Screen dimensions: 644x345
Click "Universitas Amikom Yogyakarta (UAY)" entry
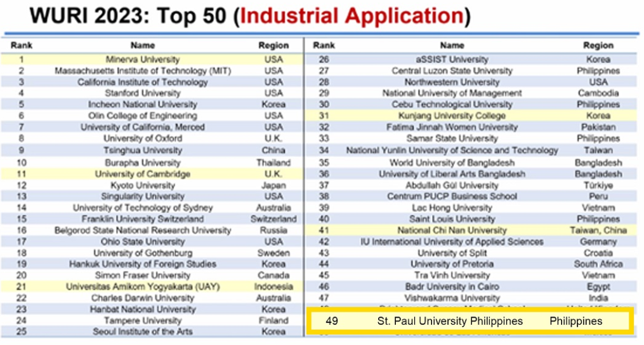tap(143, 287)
